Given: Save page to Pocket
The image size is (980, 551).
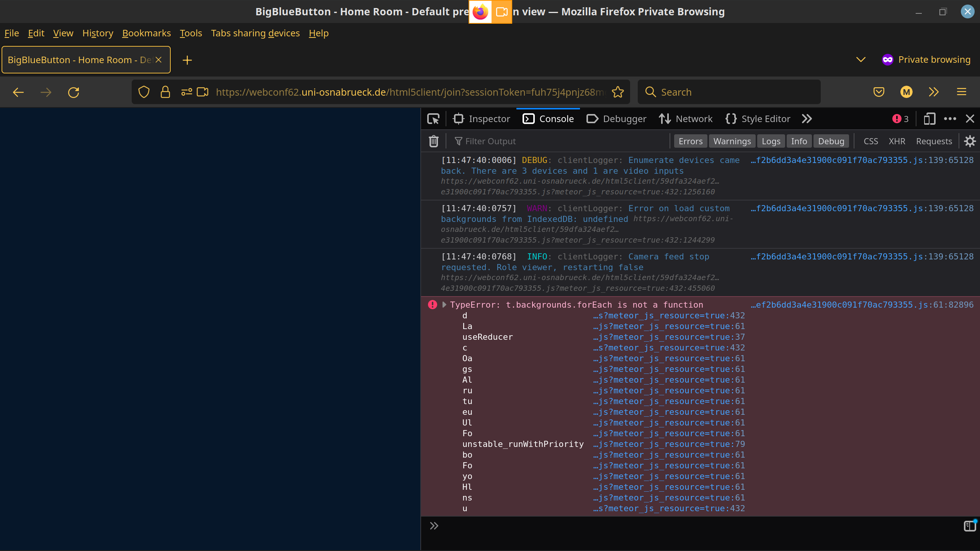Looking at the screenshot, I should pos(878,92).
